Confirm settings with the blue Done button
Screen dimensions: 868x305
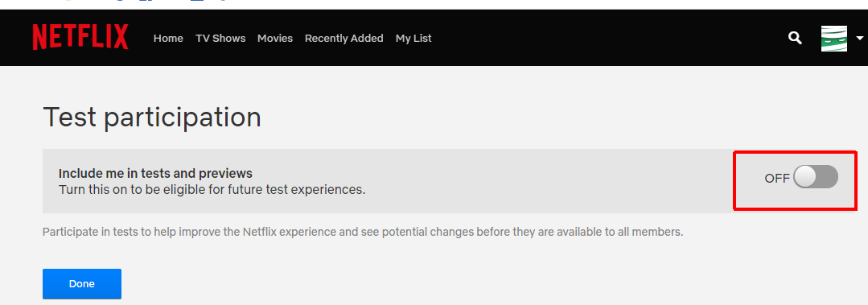coord(82,284)
